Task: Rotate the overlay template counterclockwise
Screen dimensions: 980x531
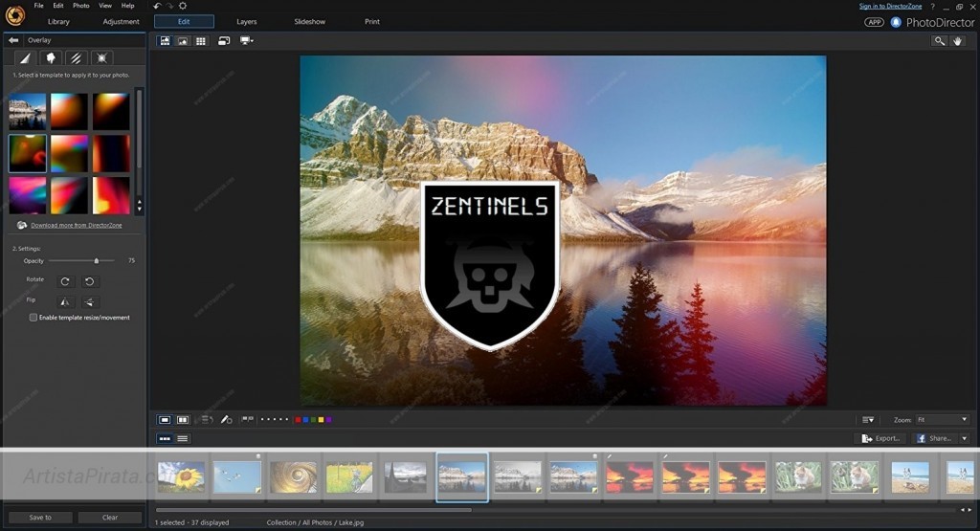Action: pyautogui.click(x=89, y=281)
